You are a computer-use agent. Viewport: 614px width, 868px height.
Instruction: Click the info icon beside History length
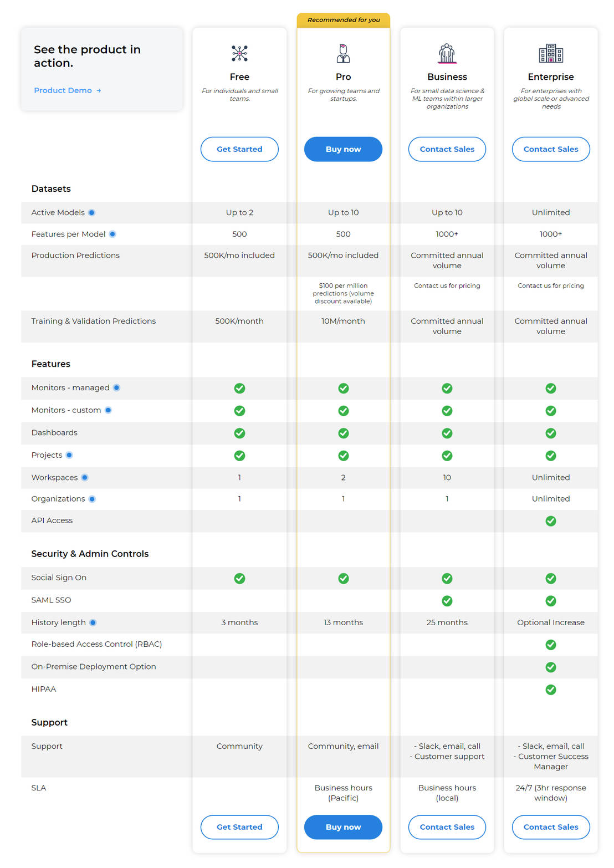93,622
